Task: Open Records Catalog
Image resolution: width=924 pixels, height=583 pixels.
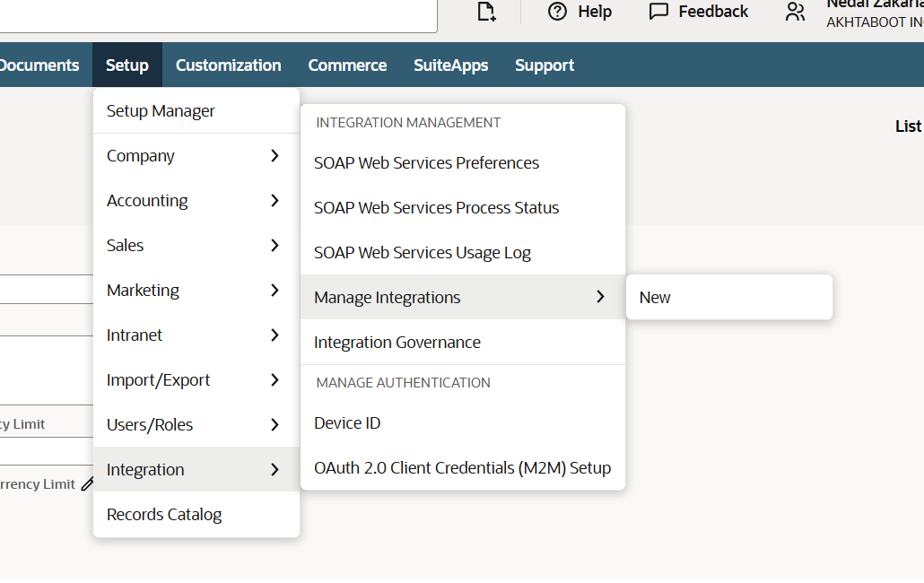Action: click(196, 514)
